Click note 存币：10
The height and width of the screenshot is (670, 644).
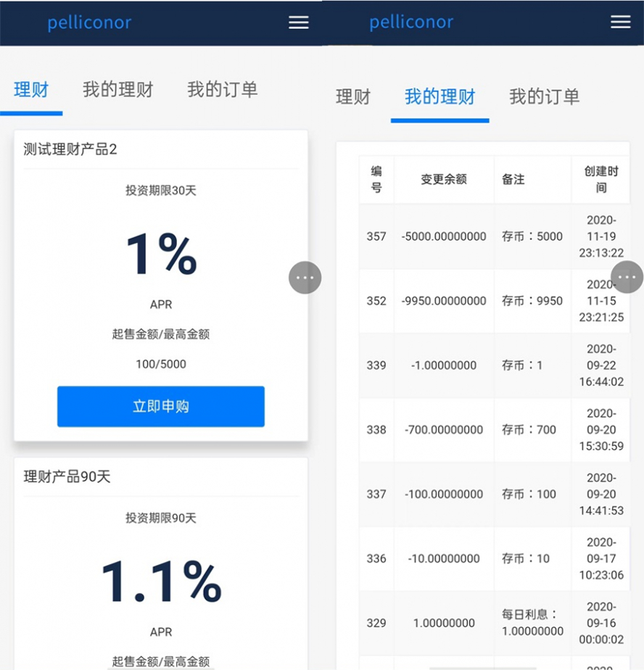click(526, 559)
